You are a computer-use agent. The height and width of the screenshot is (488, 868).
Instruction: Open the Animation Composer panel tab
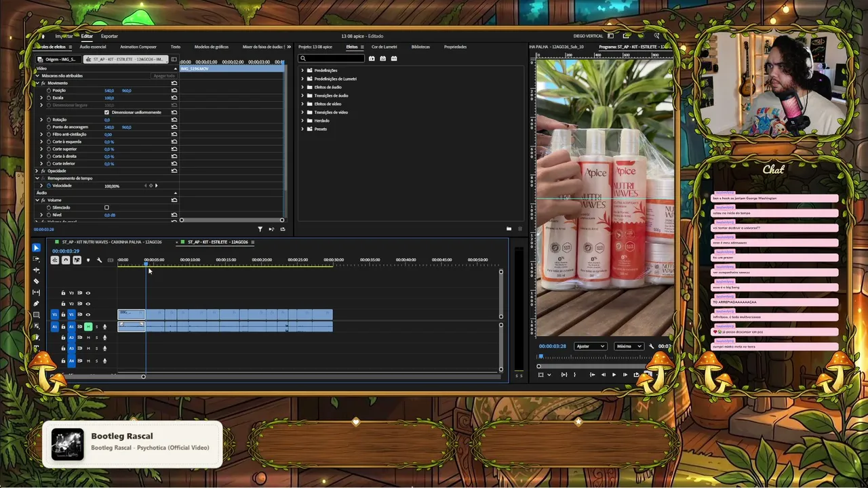click(138, 47)
